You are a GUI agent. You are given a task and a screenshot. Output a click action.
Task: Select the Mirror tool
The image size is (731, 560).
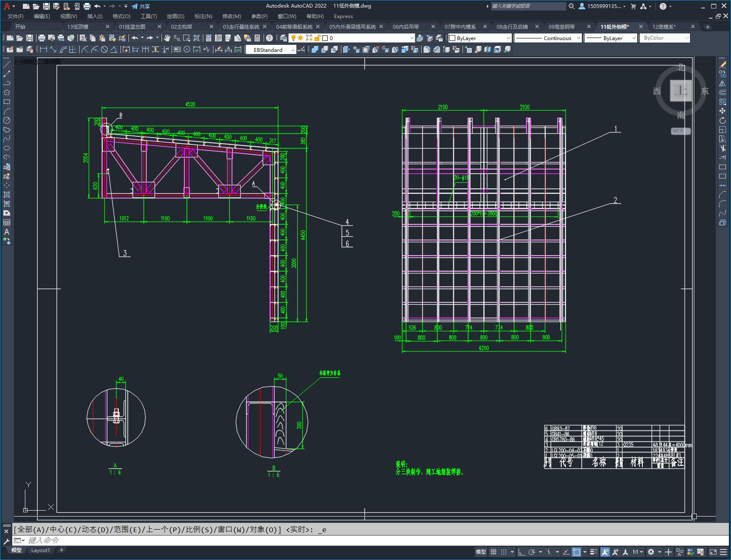[723, 83]
